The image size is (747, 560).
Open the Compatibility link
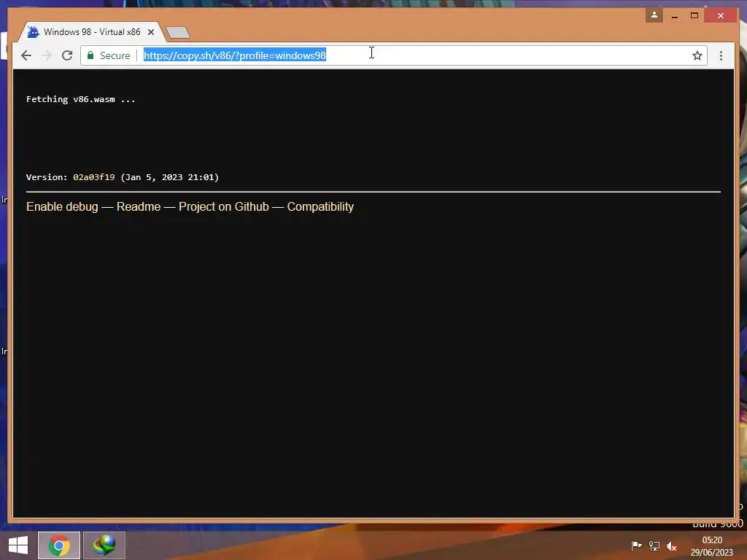click(x=320, y=206)
